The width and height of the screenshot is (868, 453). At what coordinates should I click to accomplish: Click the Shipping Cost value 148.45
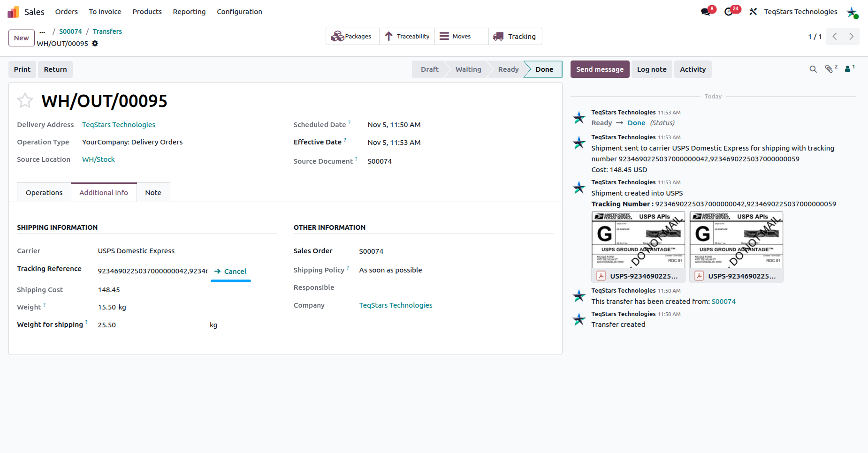[x=109, y=290]
